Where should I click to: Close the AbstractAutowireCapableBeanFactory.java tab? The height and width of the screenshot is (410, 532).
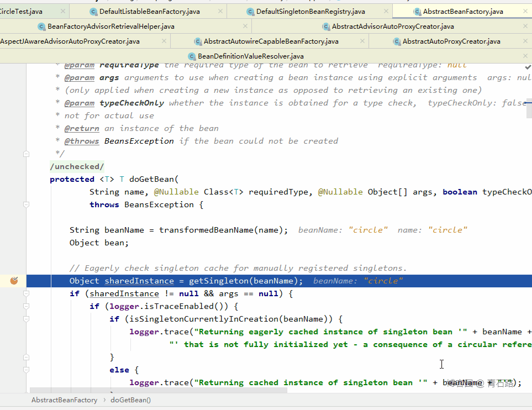coord(362,41)
